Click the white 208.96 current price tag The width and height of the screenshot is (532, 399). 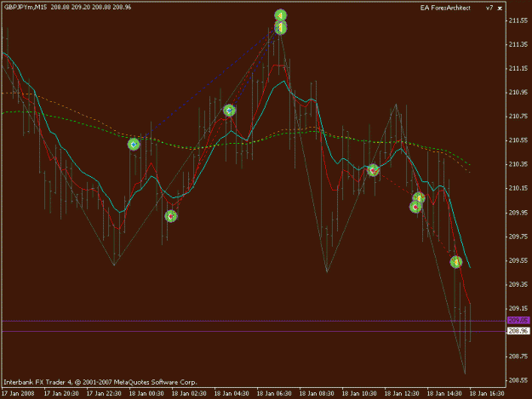(x=518, y=331)
